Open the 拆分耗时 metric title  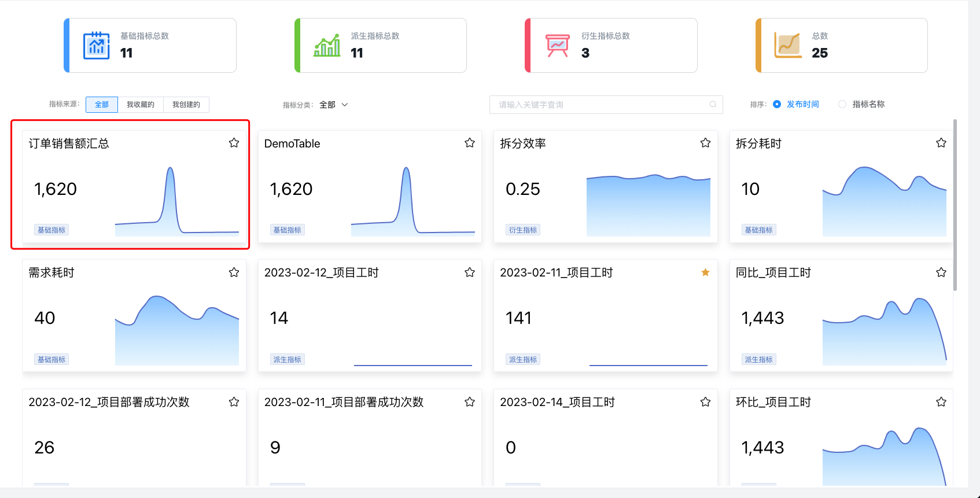(x=758, y=143)
